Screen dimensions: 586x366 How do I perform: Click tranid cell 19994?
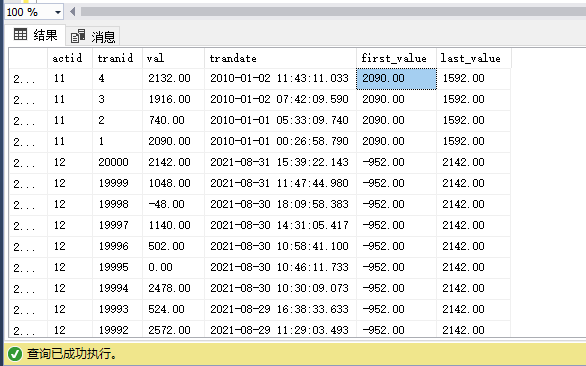point(117,288)
